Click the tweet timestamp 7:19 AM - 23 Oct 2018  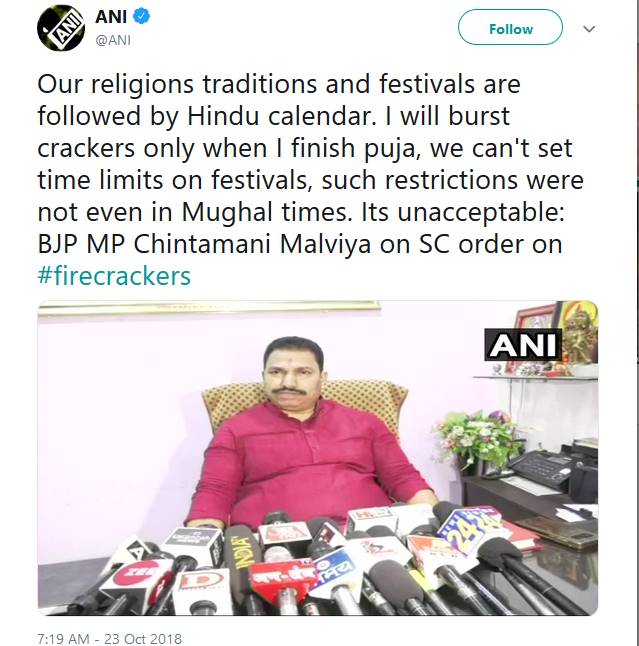(110, 637)
